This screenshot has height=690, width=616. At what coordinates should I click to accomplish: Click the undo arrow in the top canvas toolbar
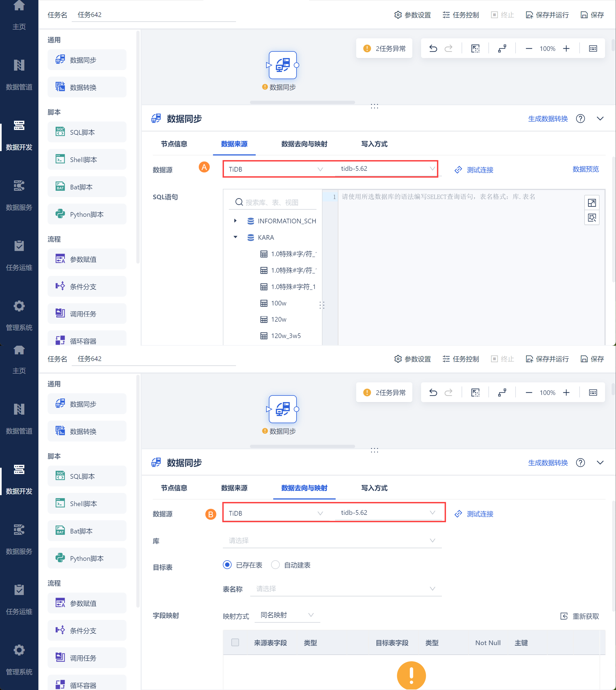coord(433,48)
